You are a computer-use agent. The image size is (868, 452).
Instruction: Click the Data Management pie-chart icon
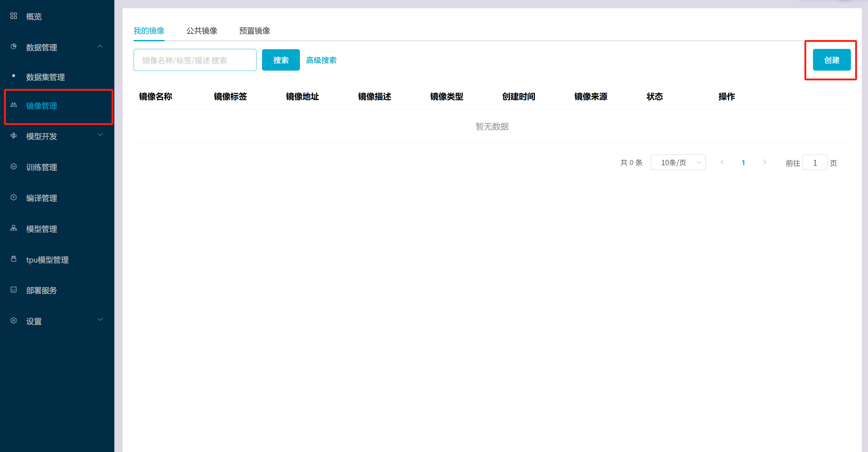click(13, 46)
